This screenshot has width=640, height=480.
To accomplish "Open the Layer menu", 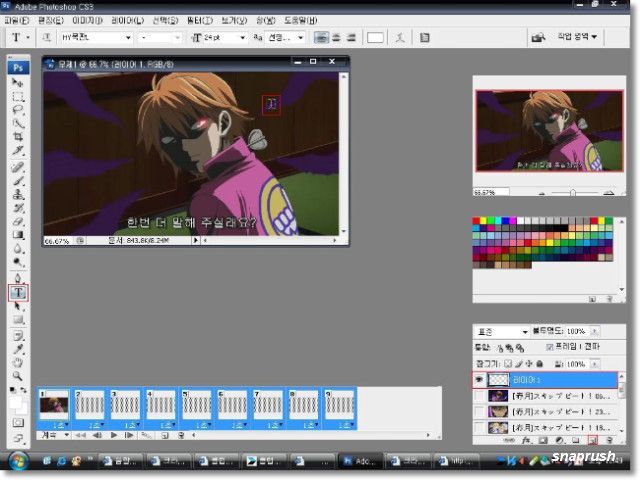I will 127,20.
